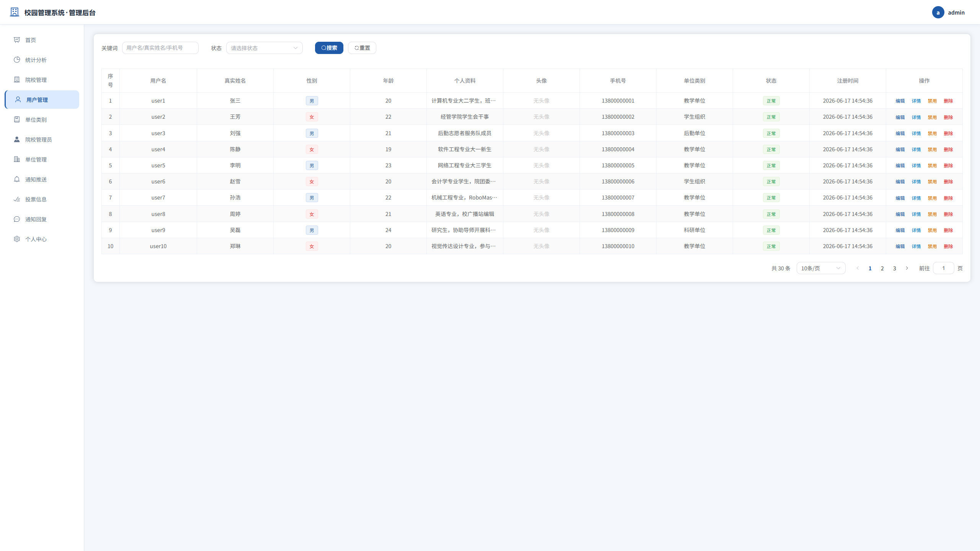This screenshot has height=551, width=980.
Task: Click the 重置 button
Action: 362,48
